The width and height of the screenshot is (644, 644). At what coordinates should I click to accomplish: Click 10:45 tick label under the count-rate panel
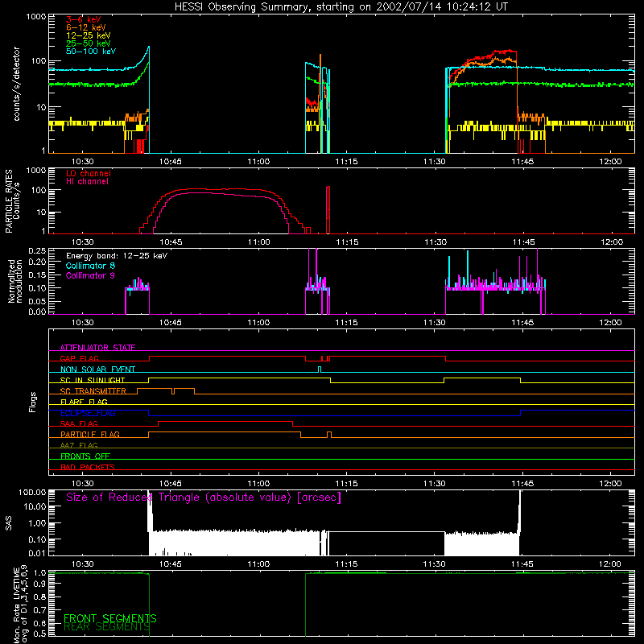point(171,162)
